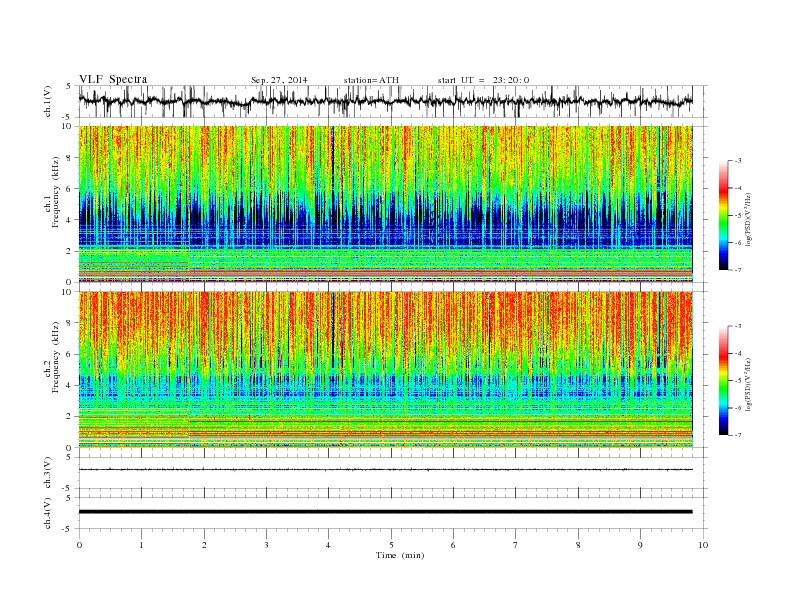Click the upper color bar's "log(PSD)(V²/Hz)" label
The width and height of the screenshot is (792, 612).
pyautogui.click(x=748, y=218)
